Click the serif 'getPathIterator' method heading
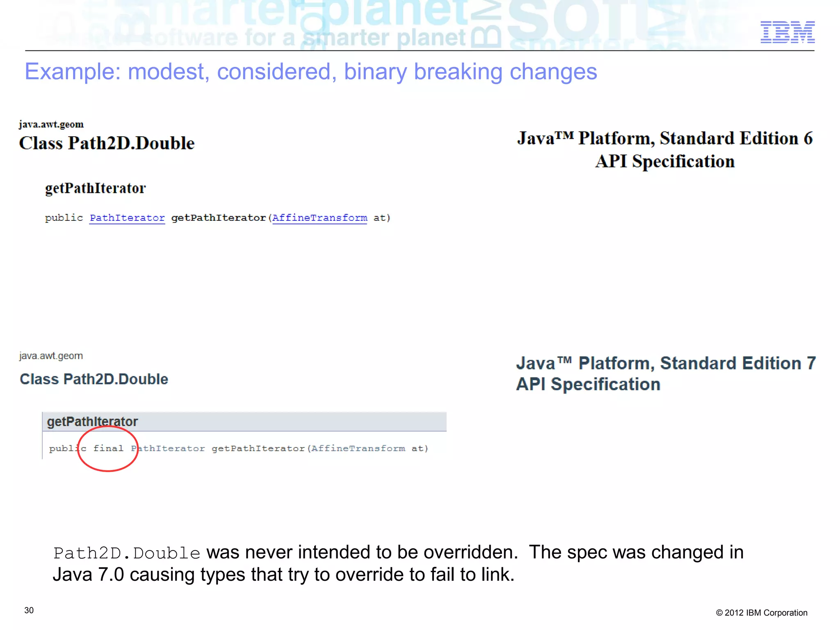The height and width of the screenshot is (630, 840). [95, 188]
